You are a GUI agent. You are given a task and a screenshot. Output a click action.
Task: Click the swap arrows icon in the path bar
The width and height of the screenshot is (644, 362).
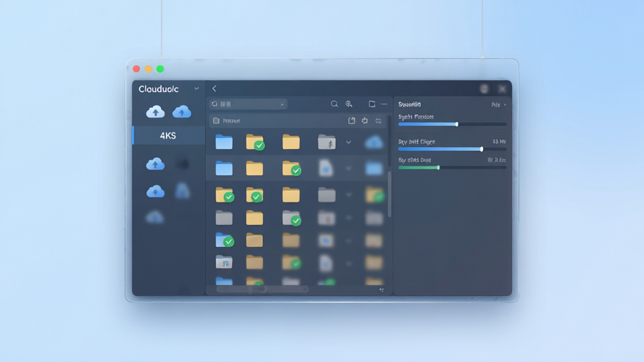(378, 121)
